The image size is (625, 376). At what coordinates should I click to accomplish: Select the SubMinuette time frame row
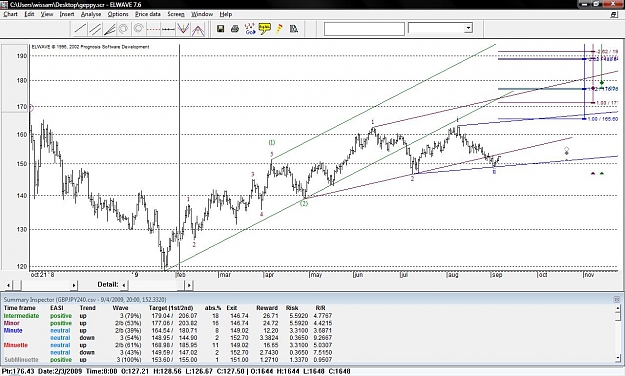168,360
